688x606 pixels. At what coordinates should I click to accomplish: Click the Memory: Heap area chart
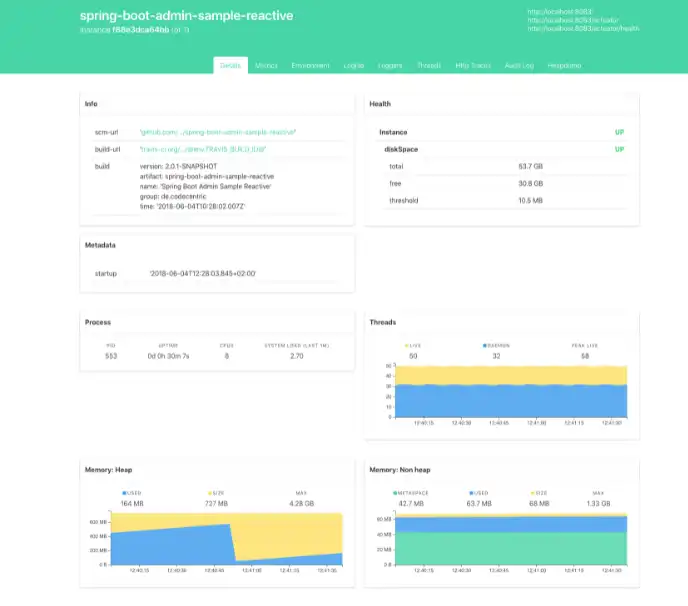(226, 539)
